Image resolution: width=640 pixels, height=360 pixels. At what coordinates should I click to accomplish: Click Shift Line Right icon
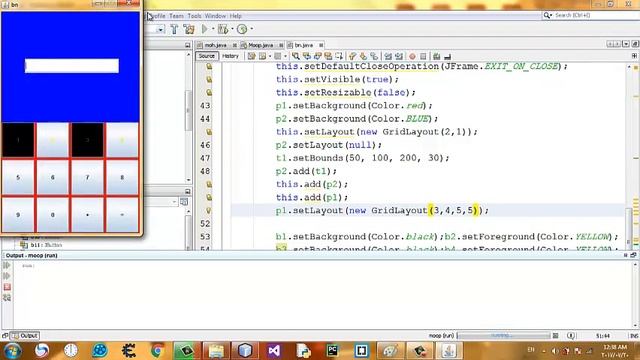coord(399,56)
